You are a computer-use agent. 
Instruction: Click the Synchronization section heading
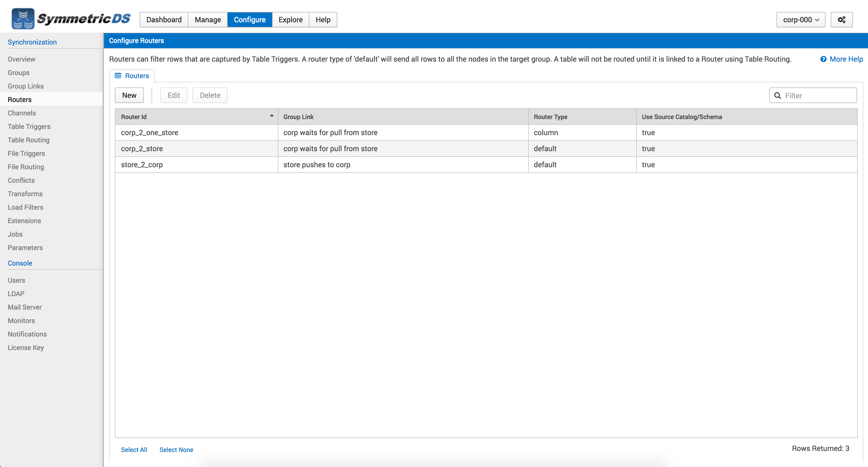(x=32, y=42)
